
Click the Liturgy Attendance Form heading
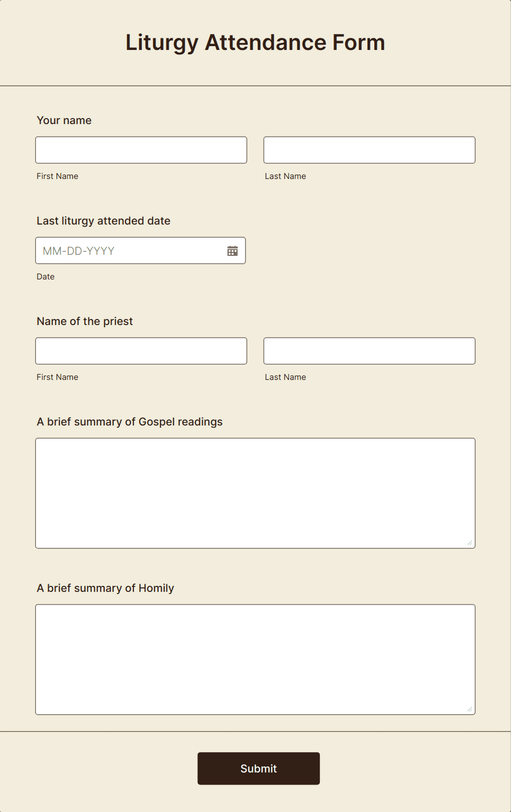[x=255, y=43]
